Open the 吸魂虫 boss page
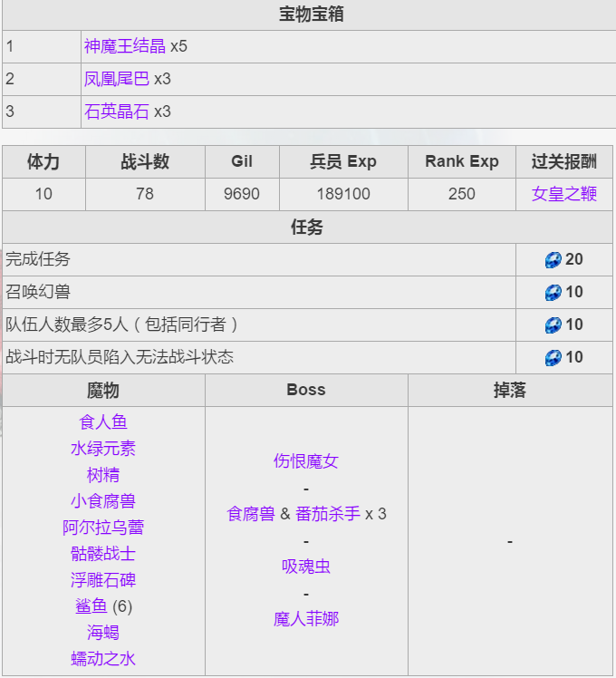 (306, 567)
